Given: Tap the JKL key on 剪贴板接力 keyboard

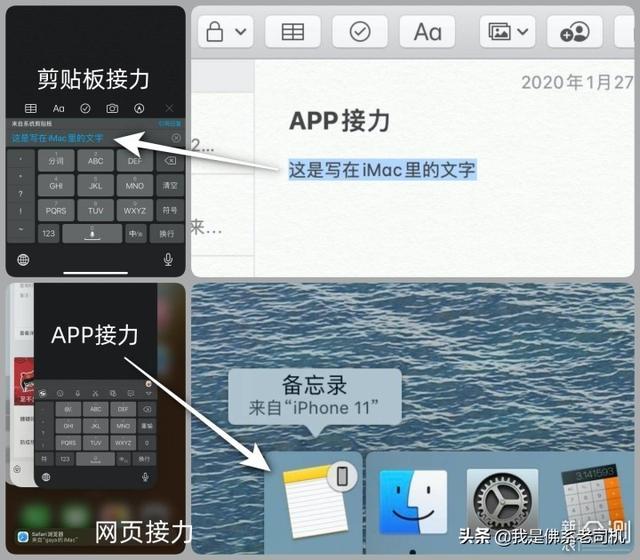Looking at the screenshot, I should click(x=95, y=185).
